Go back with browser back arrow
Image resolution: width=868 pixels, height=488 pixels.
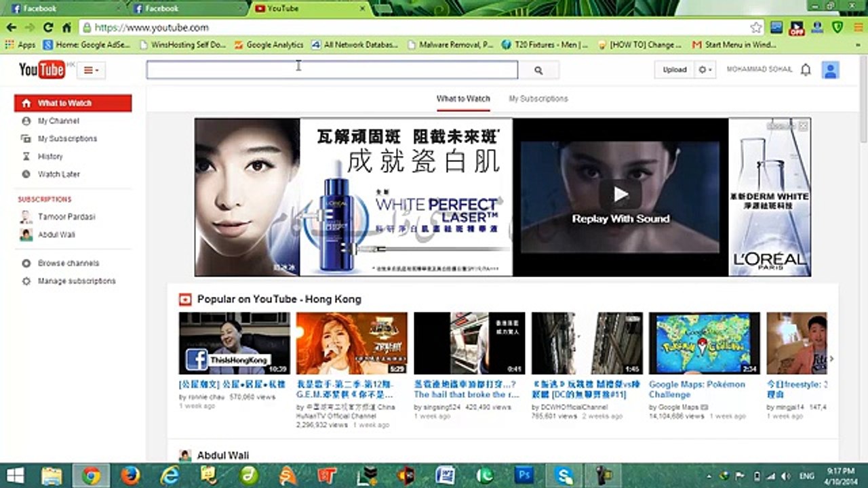point(12,28)
